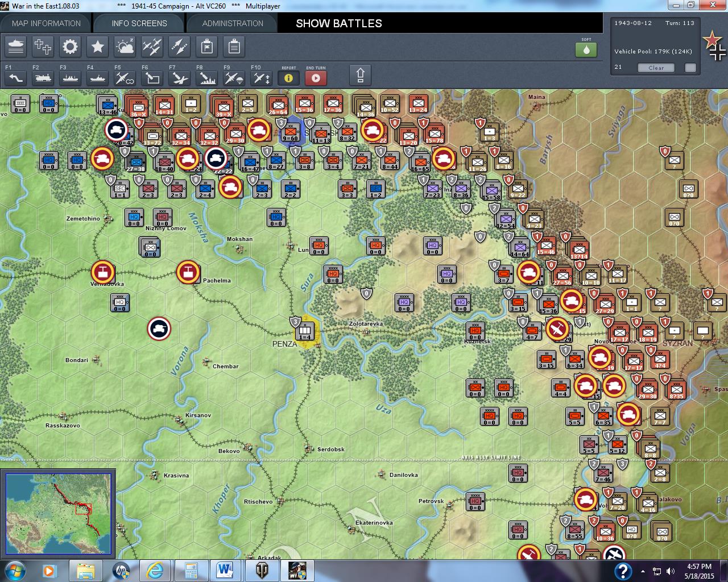
Task: Open Microsoft Word from the taskbar
Action: tap(226, 571)
